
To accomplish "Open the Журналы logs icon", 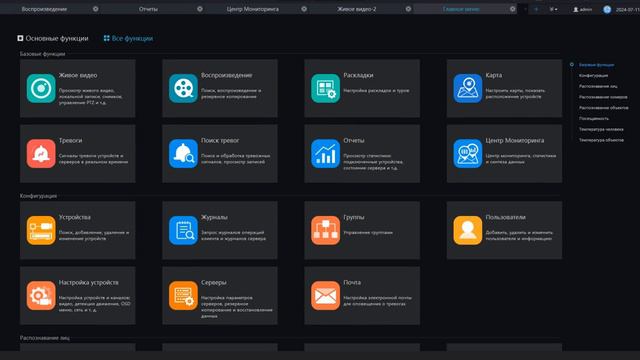I will click(183, 230).
